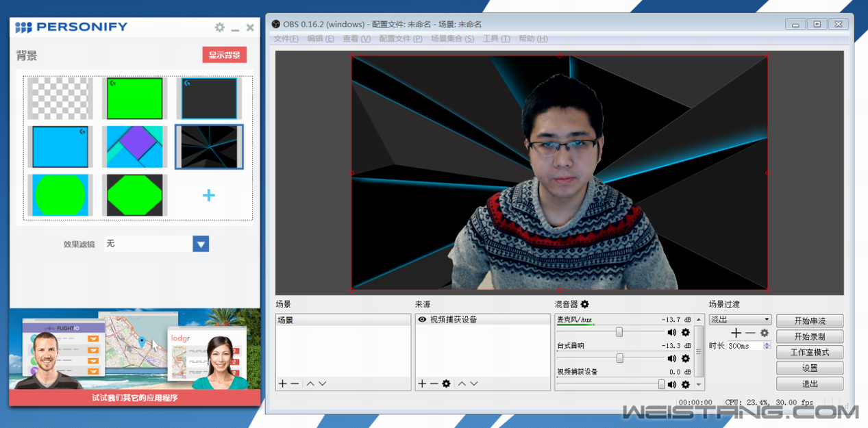
Task: Select the black geometric rays background thumbnail
Action: point(209,147)
